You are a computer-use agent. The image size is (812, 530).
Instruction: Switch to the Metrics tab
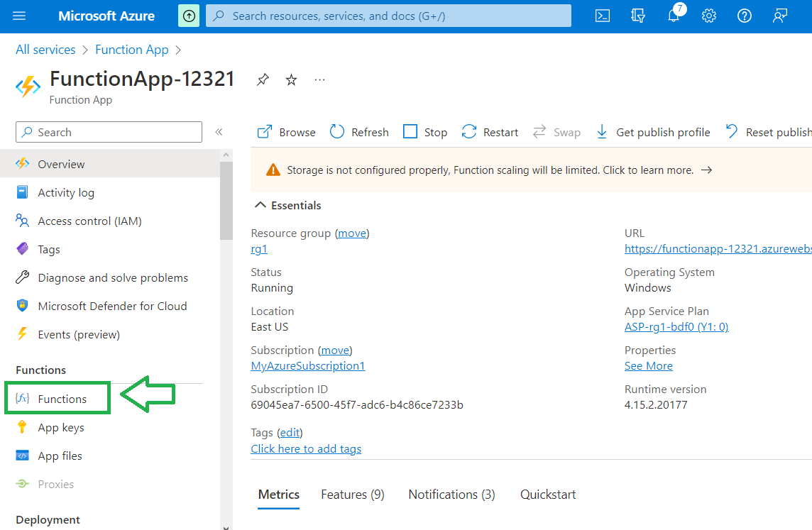click(x=279, y=495)
